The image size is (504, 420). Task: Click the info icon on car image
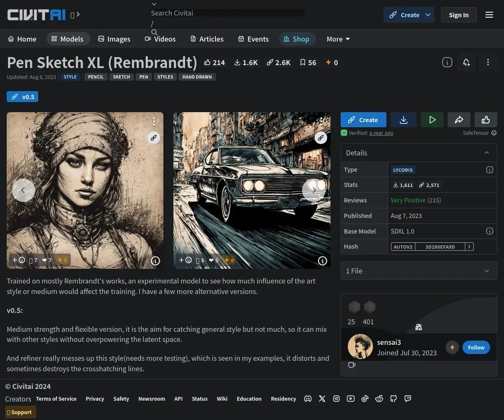click(323, 261)
